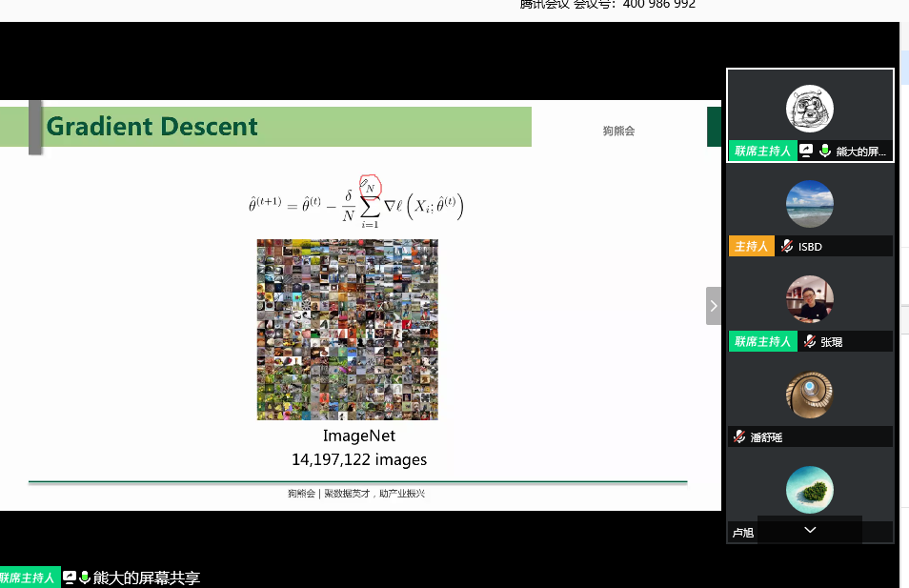
Task: Click the 熊大的屏幕共享 label at bottom
Action: pos(147,578)
